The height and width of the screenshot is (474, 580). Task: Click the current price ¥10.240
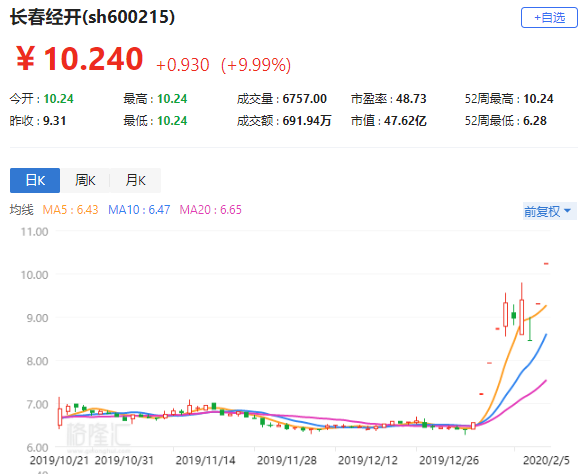pos(79,58)
